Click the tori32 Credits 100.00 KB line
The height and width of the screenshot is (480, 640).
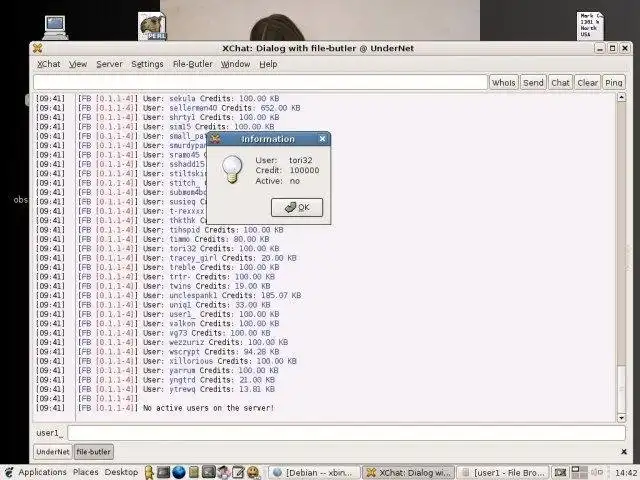click(x=211, y=248)
